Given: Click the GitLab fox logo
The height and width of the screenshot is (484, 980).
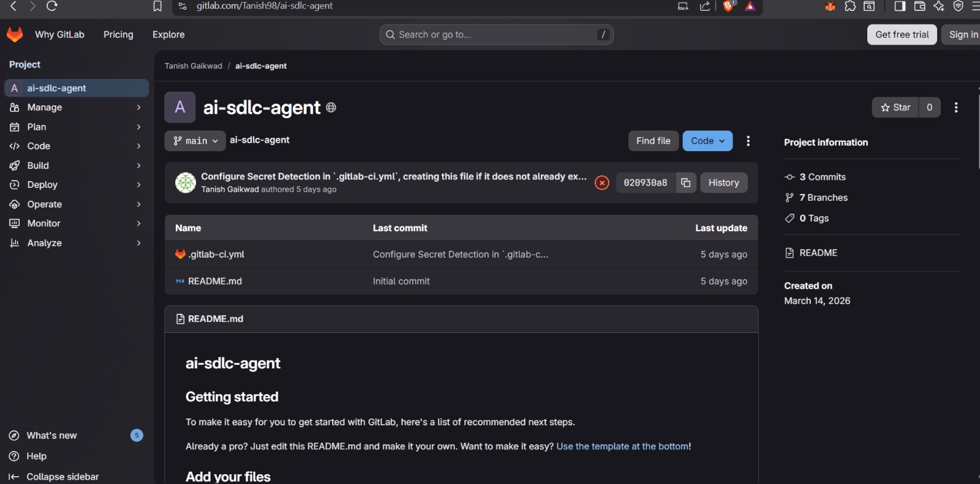Looking at the screenshot, I should click(15, 34).
